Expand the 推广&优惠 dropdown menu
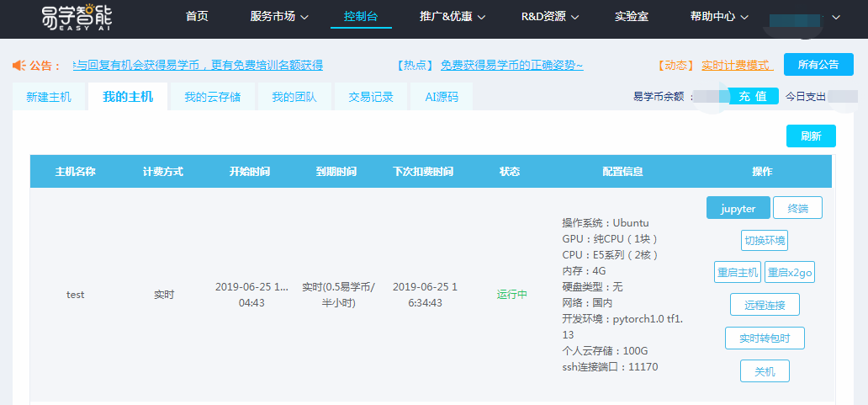868x405 pixels. click(457, 17)
